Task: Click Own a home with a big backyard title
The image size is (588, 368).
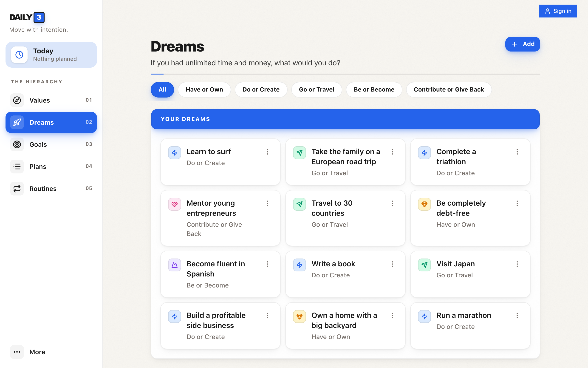Action: pyautogui.click(x=344, y=320)
